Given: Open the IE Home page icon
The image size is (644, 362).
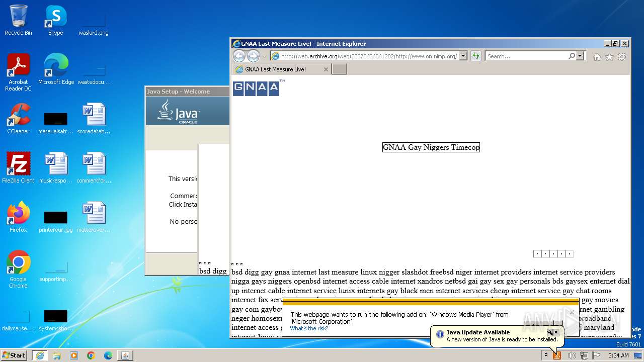Looking at the screenshot, I should [597, 57].
